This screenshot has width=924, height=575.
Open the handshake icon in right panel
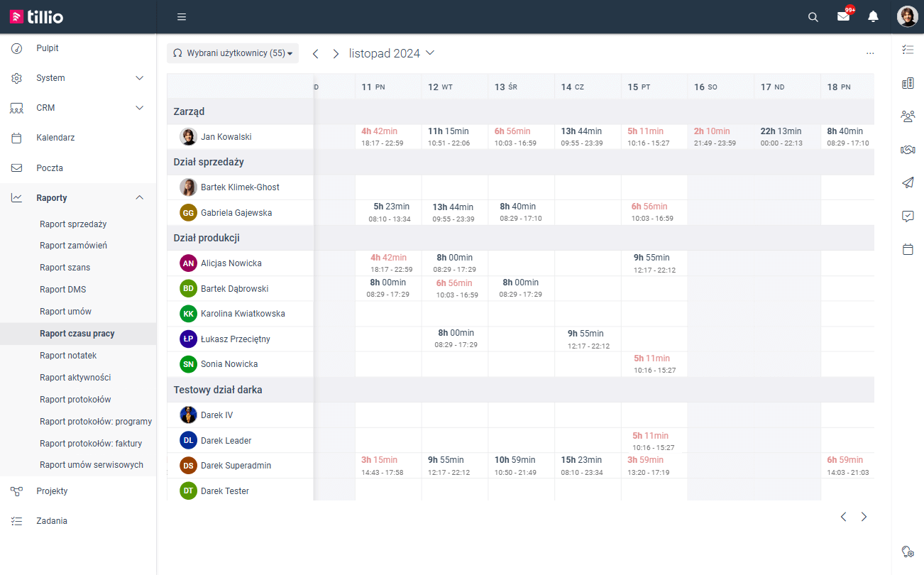[x=908, y=149]
